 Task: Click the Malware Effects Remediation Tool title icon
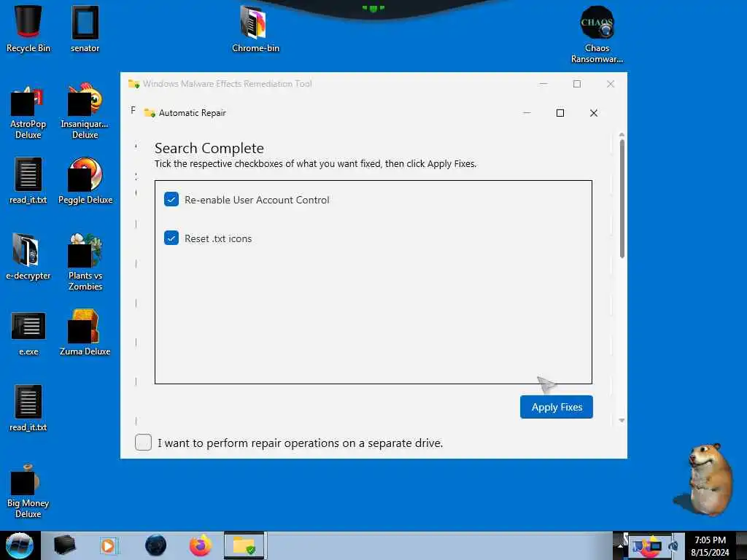tap(134, 84)
